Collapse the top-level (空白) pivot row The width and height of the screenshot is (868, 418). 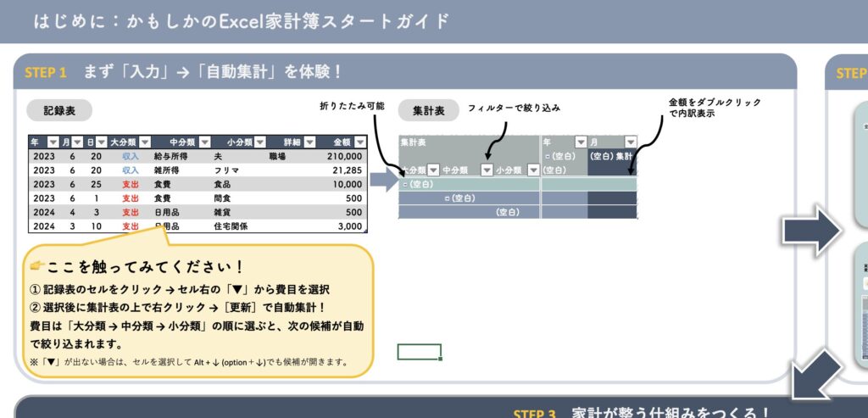pos(404,184)
